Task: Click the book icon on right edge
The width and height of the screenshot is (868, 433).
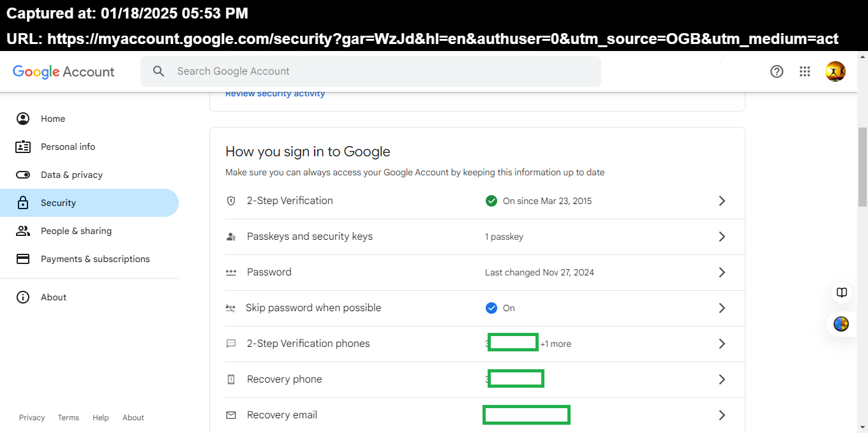Action: pos(842,293)
